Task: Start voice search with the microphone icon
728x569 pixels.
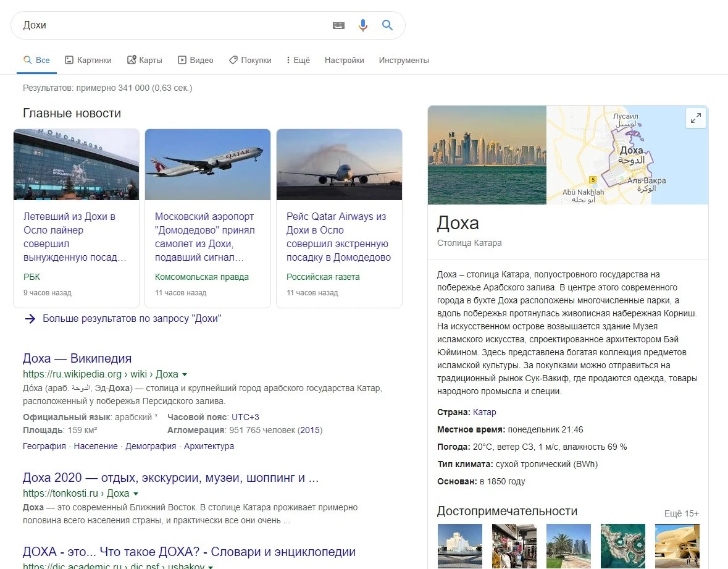Action: pos(363,25)
